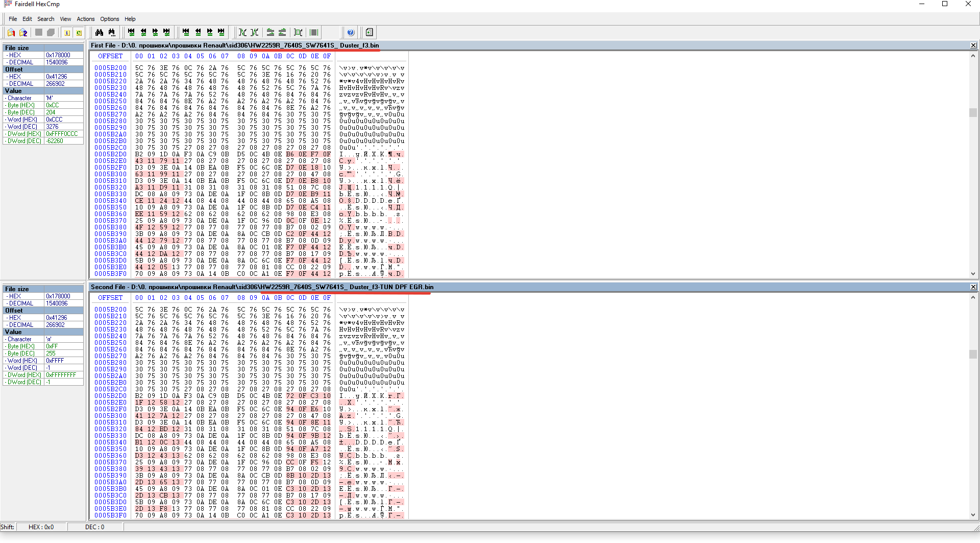Click the delete-lines toolbar icon
The height and width of the screenshot is (543, 980).
coord(282,33)
